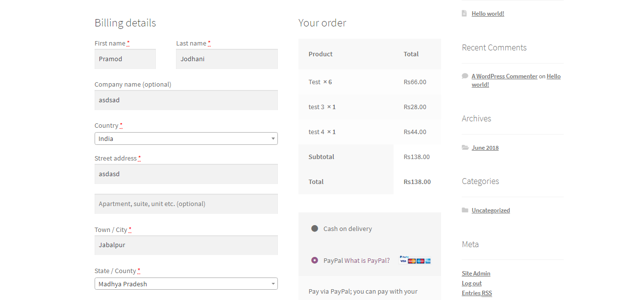Click the Town / City field with Jabalpur

click(186, 245)
